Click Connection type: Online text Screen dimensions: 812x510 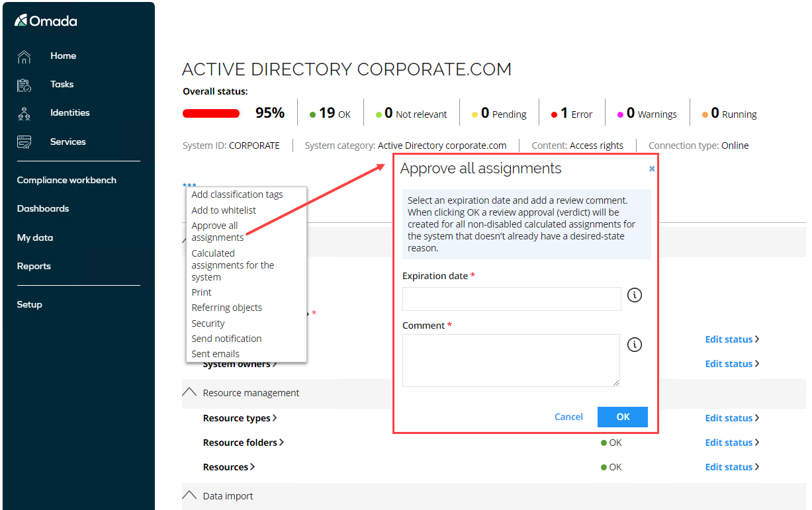click(699, 146)
